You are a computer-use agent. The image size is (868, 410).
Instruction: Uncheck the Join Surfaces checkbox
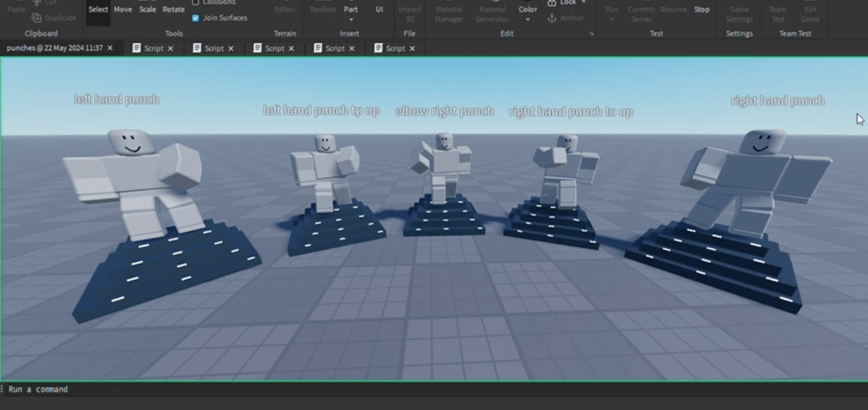click(x=195, y=18)
